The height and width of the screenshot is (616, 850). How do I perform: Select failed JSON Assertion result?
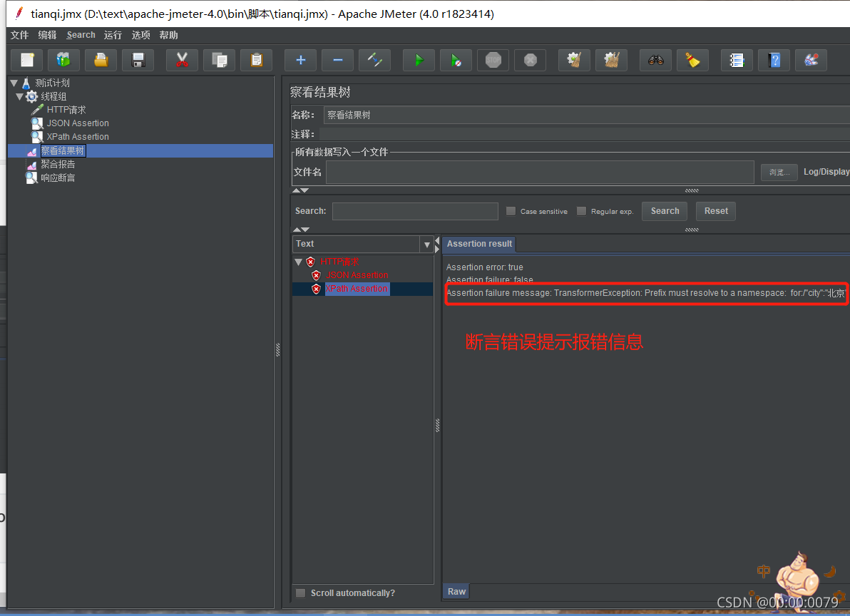pos(357,275)
